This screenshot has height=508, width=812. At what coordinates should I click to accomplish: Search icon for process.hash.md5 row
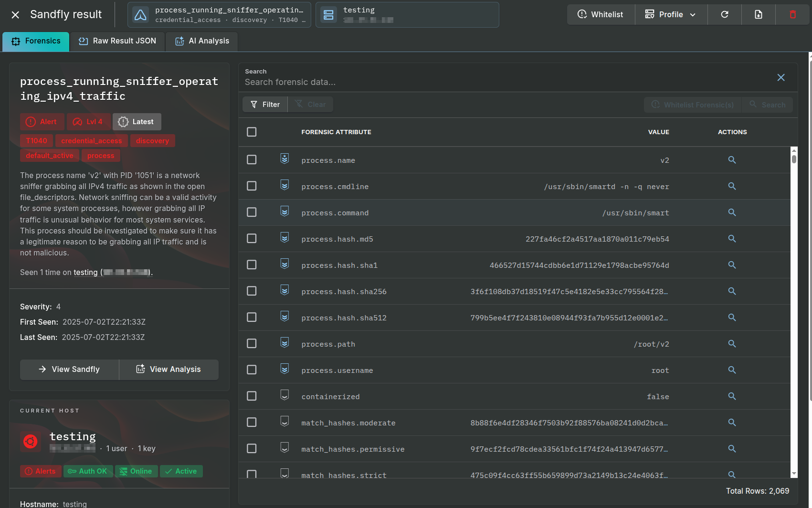pyautogui.click(x=732, y=239)
